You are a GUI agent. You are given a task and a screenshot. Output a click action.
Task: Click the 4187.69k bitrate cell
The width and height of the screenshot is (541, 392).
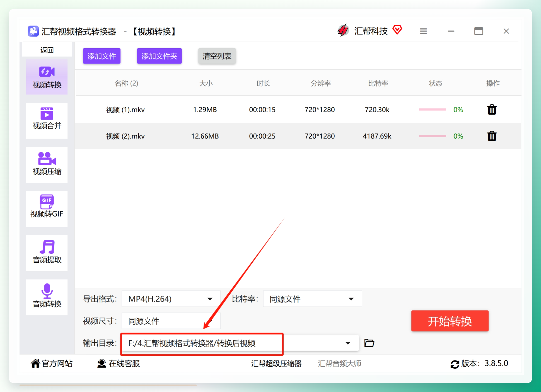[x=377, y=136]
